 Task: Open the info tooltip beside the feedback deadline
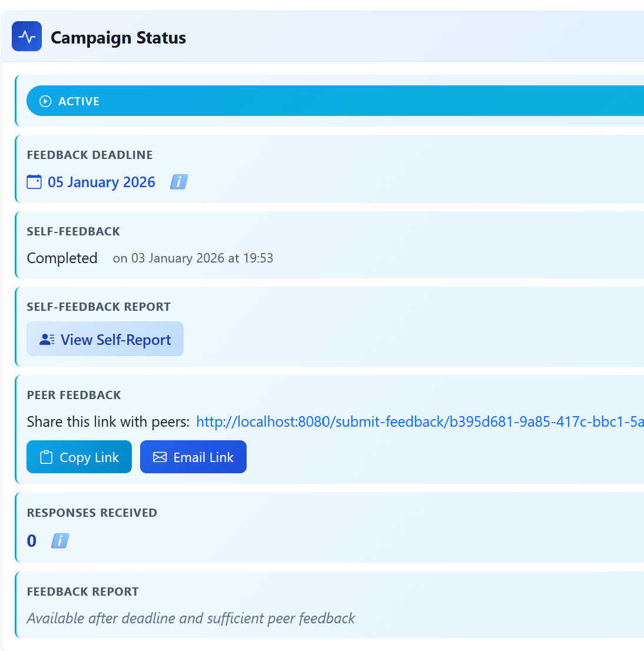178,182
